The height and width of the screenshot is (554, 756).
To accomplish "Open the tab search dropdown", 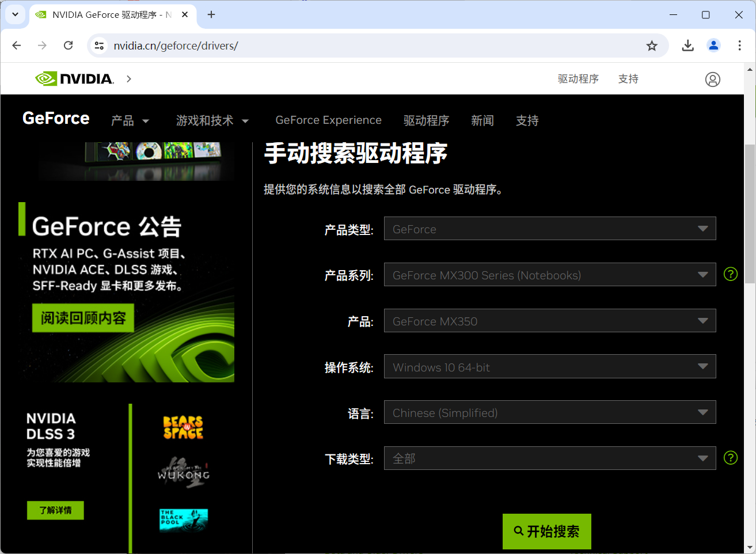I will point(15,14).
